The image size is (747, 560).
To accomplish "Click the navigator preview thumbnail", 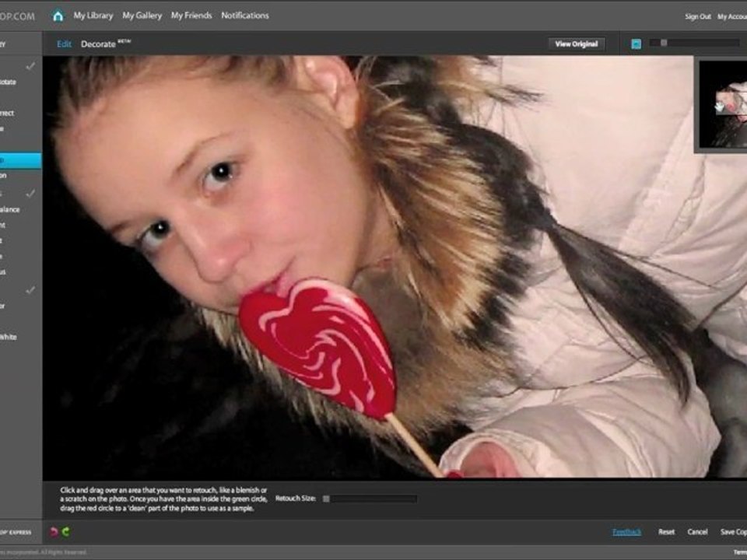I will 723,104.
